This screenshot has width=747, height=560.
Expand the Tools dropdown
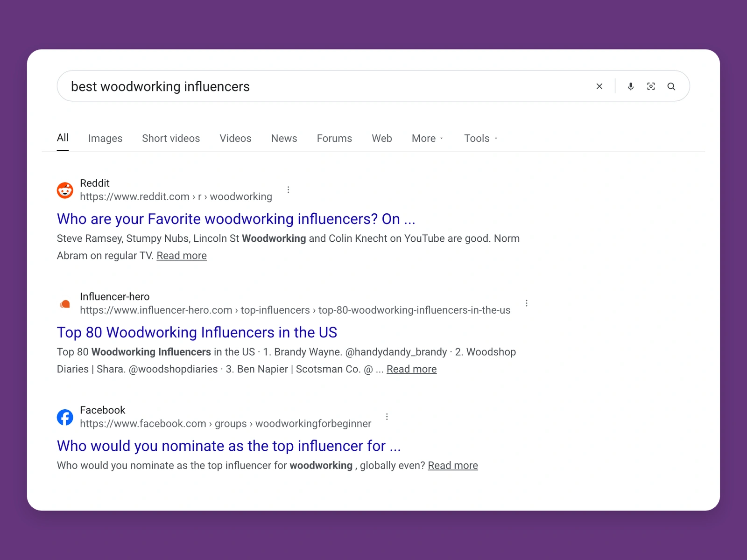pyautogui.click(x=480, y=138)
